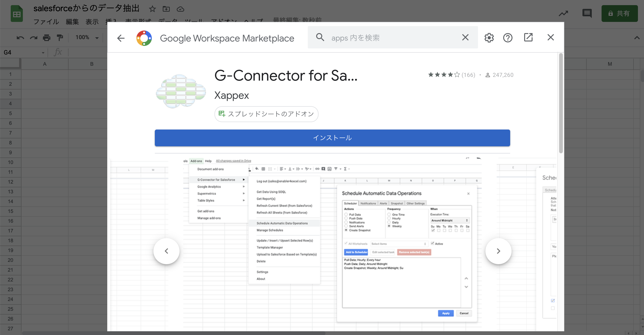
Task: Click the 共有 share button
Action: 619,13
